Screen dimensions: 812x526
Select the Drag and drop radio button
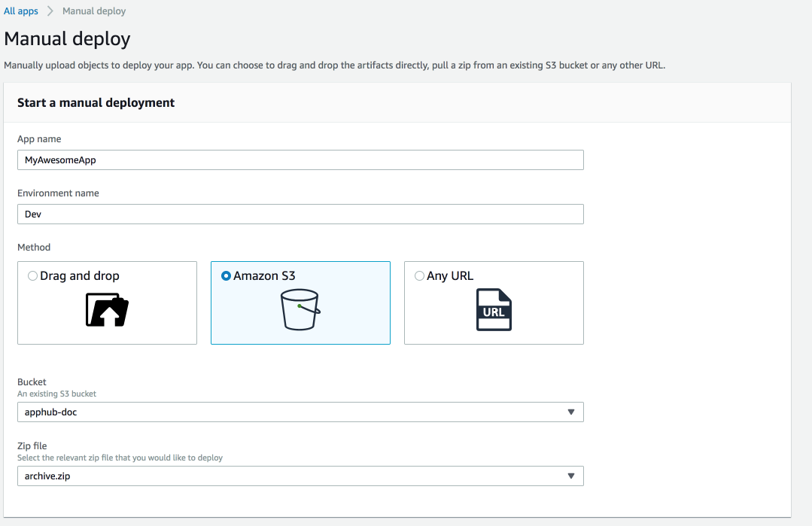(32, 276)
